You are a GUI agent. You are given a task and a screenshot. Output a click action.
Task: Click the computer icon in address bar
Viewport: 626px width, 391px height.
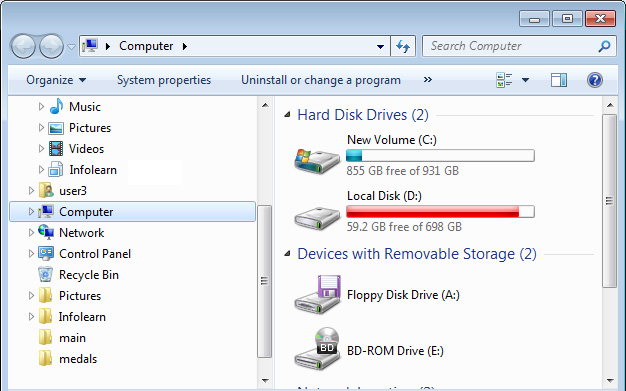click(90, 46)
